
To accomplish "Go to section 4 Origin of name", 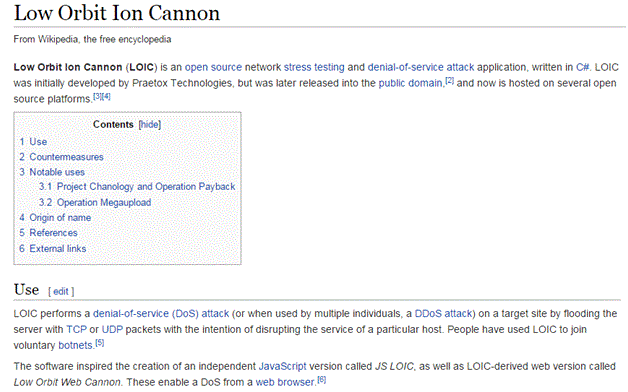I will point(55,218).
